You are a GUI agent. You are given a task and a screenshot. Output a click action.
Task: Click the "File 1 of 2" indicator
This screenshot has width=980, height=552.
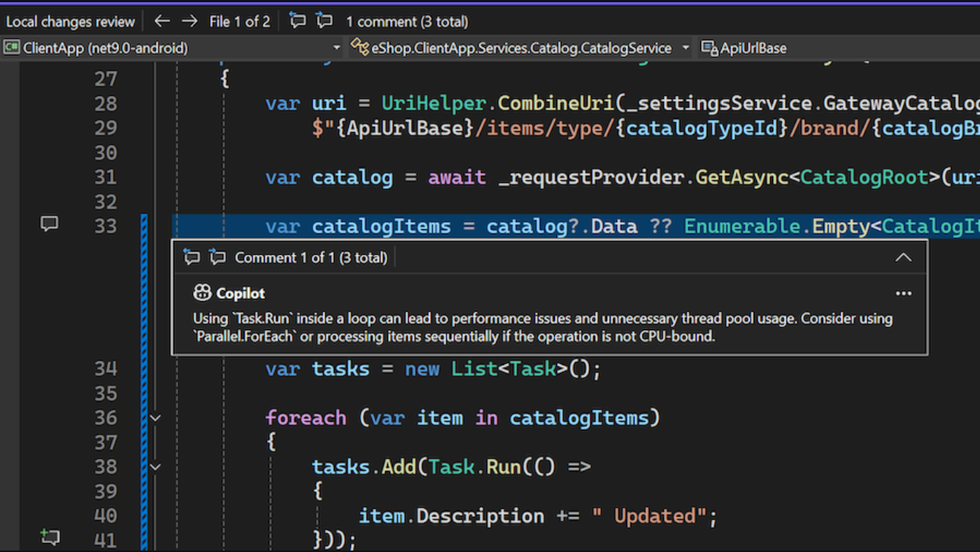(x=239, y=21)
